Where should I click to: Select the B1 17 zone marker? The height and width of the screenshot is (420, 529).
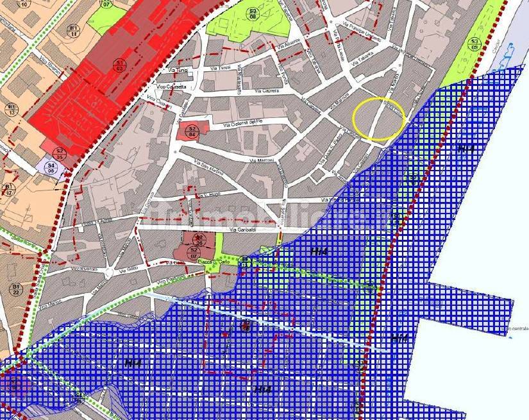pyautogui.click(x=9, y=190)
